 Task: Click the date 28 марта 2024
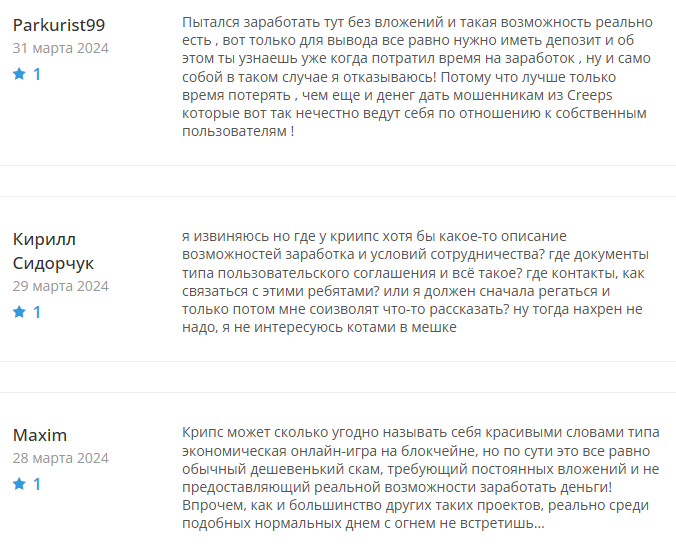point(60,458)
